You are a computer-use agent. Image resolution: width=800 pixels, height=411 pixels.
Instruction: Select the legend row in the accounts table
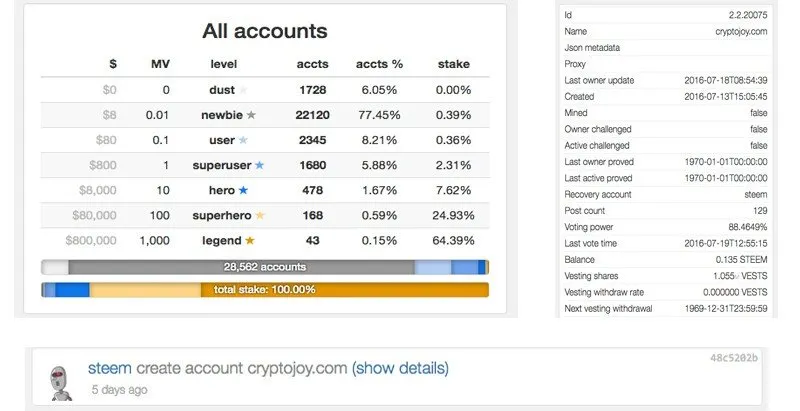[x=265, y=240]
